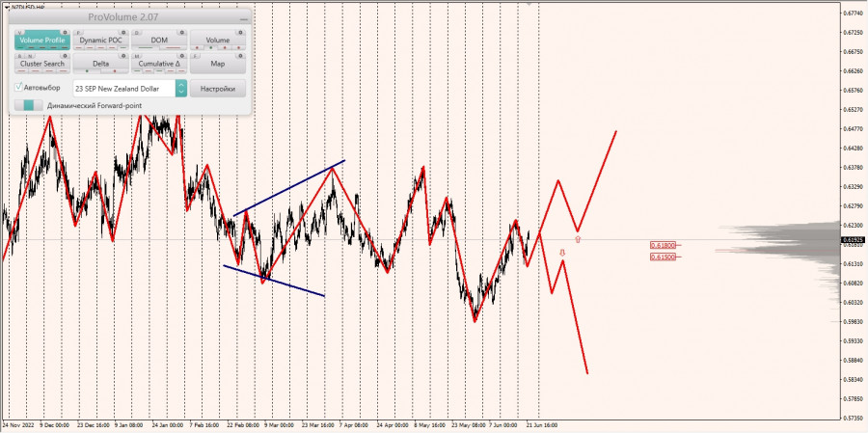Click the 0.57350 price axis value
Image resolution: width=868 pixels, height=433 pixels.
click(x=854, y=418)
